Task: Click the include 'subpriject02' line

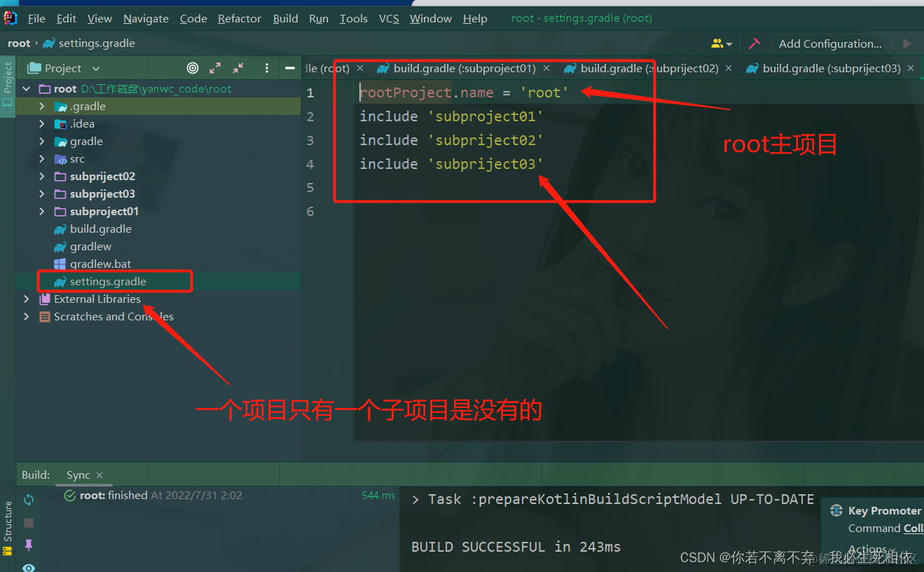Action: 452,140
